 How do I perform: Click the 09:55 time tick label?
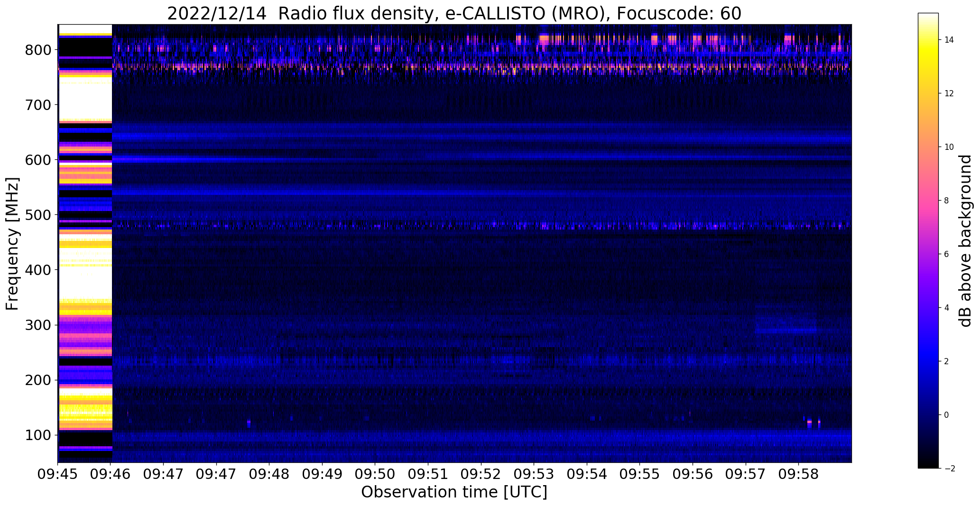pos(640,474)
